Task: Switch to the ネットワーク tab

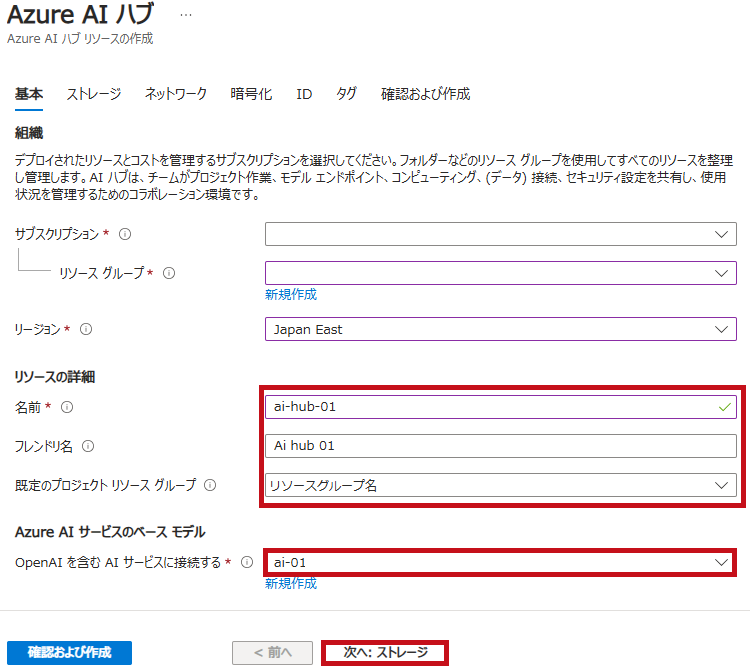Action: [176, 94]
